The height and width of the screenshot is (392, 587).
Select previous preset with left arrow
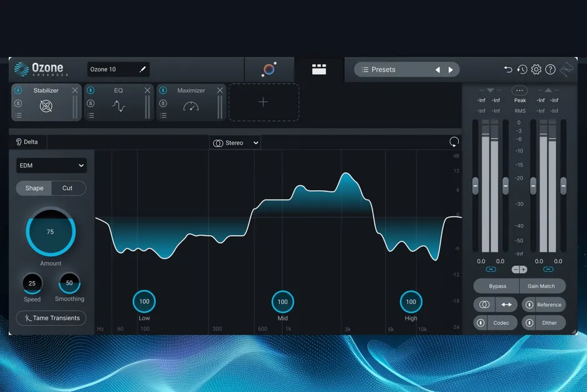[x=437, y=70]
